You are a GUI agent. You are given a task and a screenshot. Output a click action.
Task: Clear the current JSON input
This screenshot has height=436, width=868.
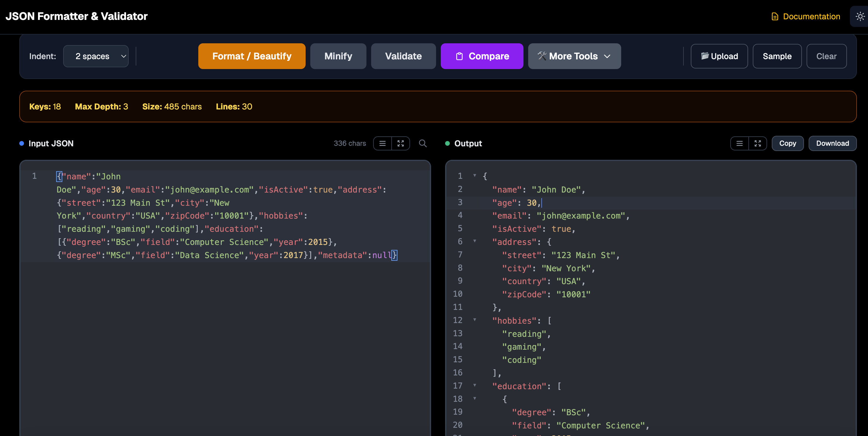tap(826, 56)
